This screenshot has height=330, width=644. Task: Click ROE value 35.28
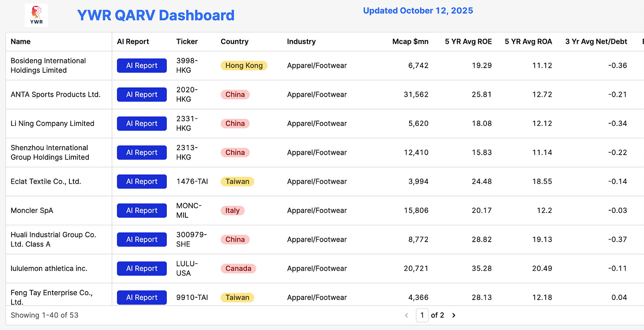point(482,269)
